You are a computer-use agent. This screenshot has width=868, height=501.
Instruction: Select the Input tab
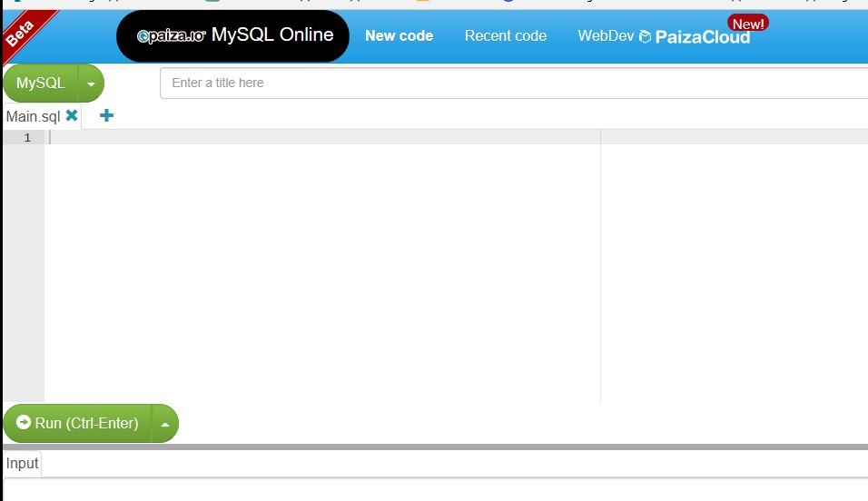click(22, 464)
